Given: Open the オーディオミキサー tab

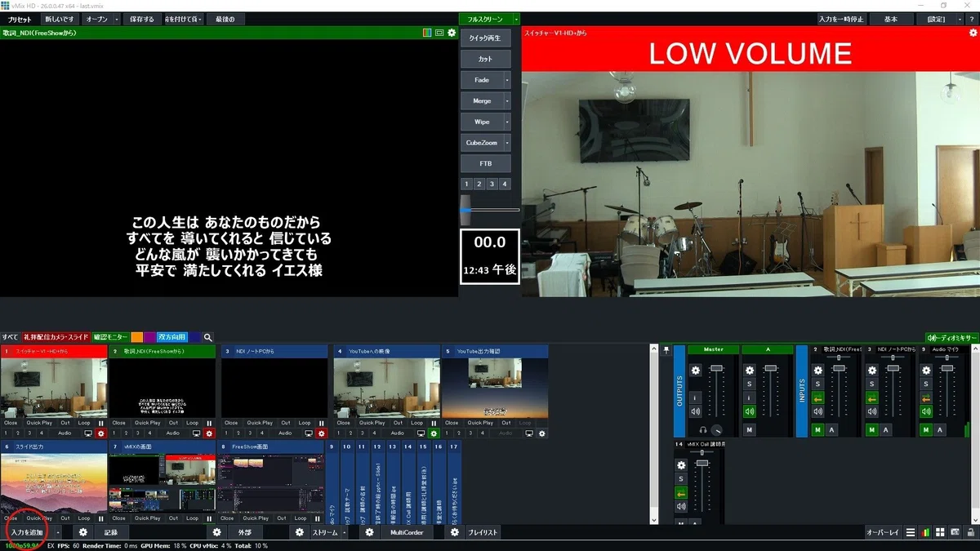Looking at the screenshot, I should (951, 337).
